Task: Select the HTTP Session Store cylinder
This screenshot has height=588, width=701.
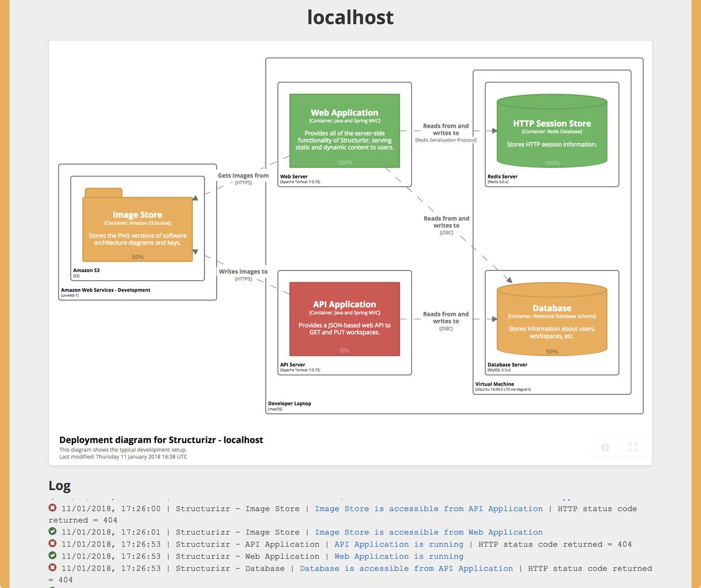Action: [x=552, y=131]
